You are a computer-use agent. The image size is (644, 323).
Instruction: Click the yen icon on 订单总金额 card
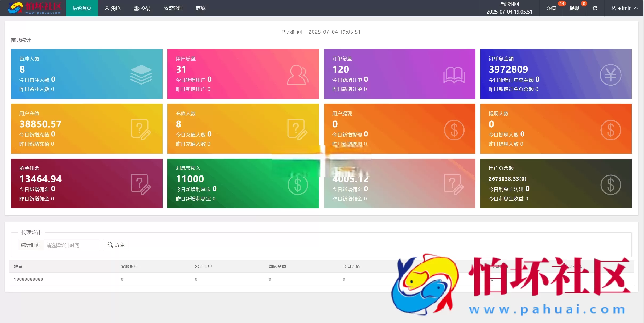coord(610,75)
